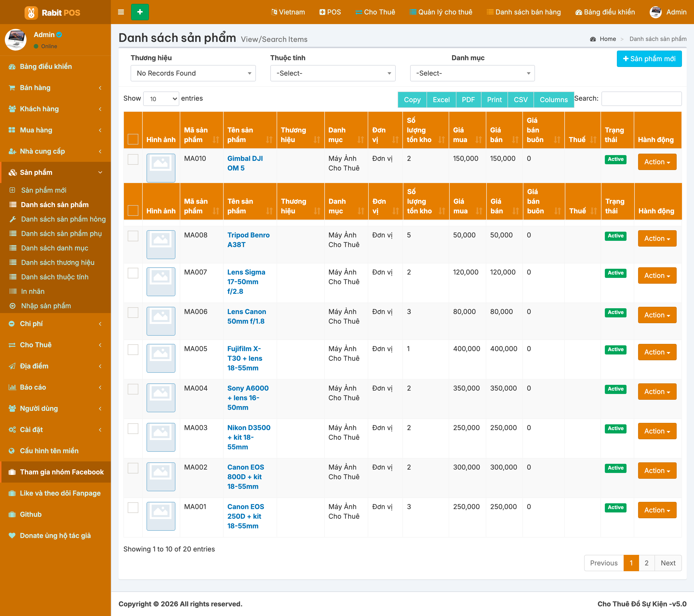Viewport: 694px width, 616px height.
Task: Click the Sản phẩm cubes icon
Action: tap(13, 172)
